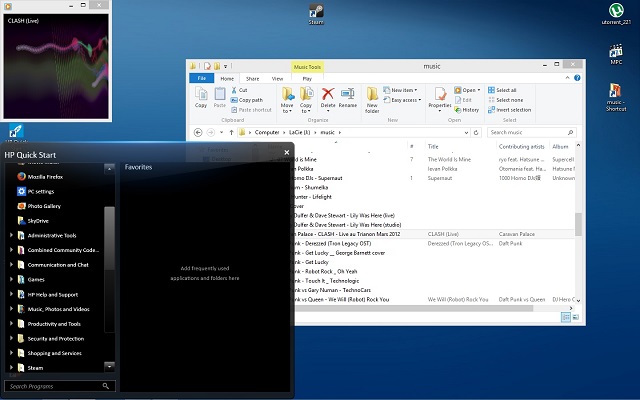Open the address bar history dropdown
The height and width of the screenshot is (400, 640).
pyautogui.click(x=466, y=132)
